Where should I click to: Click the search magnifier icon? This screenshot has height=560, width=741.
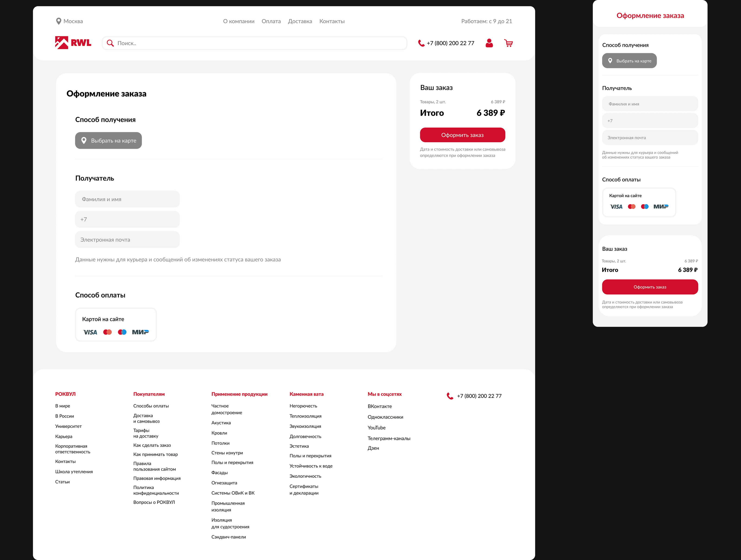110,43
